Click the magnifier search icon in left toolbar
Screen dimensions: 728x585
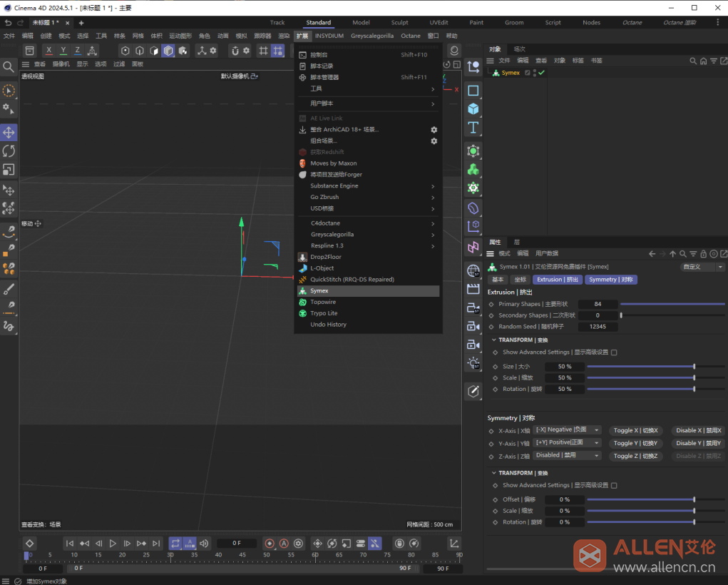coord(9,67)
